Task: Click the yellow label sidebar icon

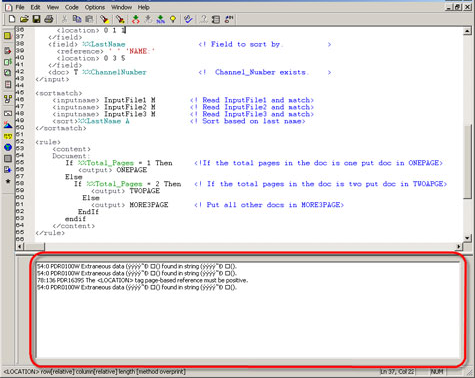Action: tap(8, 136)
